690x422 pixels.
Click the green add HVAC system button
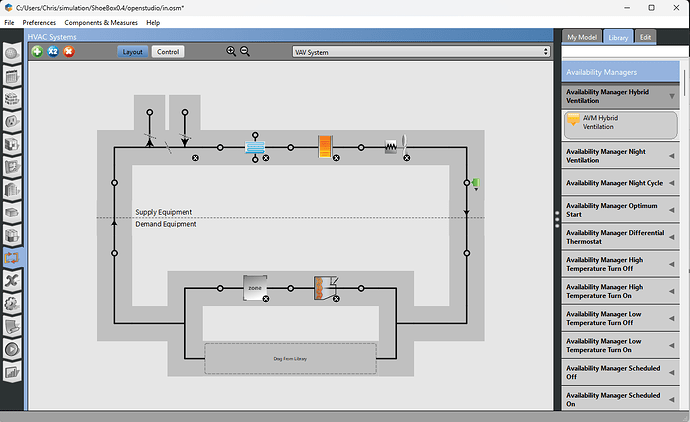(x=37, y=51)
